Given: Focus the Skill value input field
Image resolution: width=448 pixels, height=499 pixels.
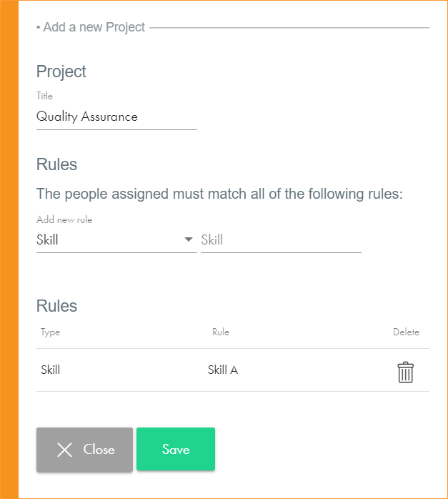Looking at the screenshot, I should point(280,240).
